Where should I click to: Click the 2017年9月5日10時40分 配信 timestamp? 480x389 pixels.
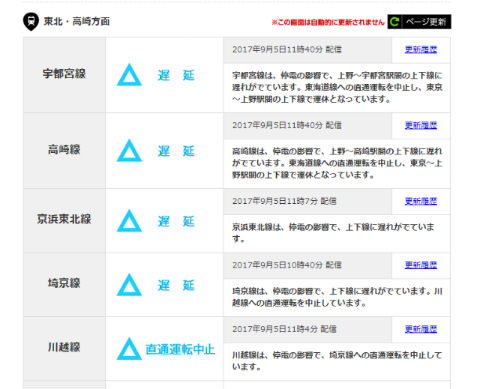click(x=287, y=265)
